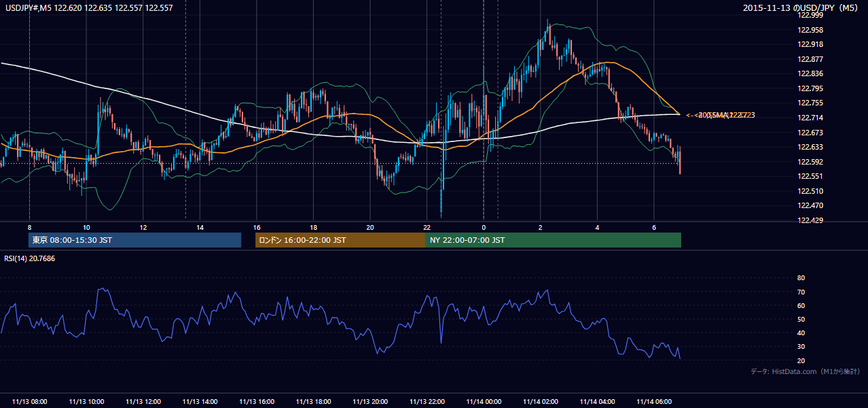Click the 11/14 00:00 bottom date label
The height and width of the screenshot is (408, 868).
tap(484, 402)
